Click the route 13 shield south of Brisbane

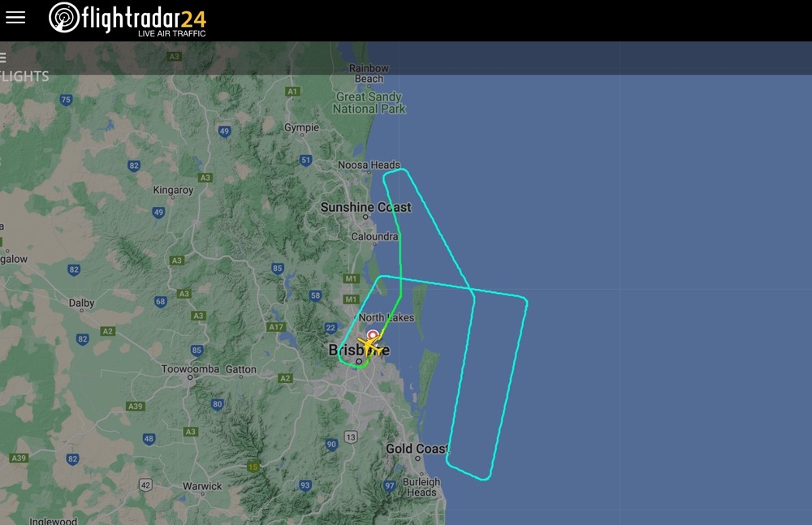coord(351,437)
